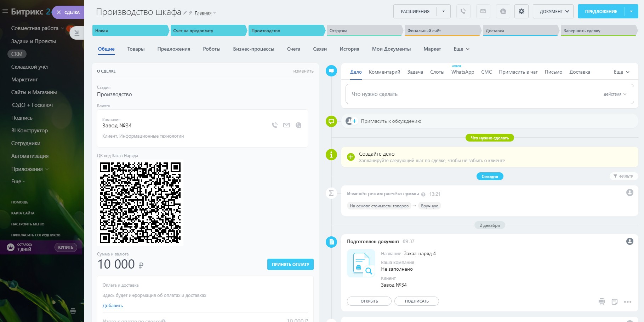Screen dimensions: 644x322
Task: Click the phone icon next to Завод №34
Action: pyautogui.click(x=274, y=125)
